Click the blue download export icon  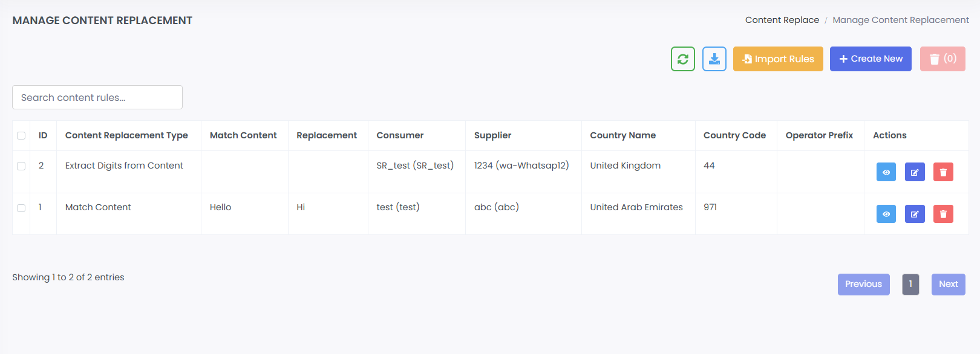click(x=714, y=59)
